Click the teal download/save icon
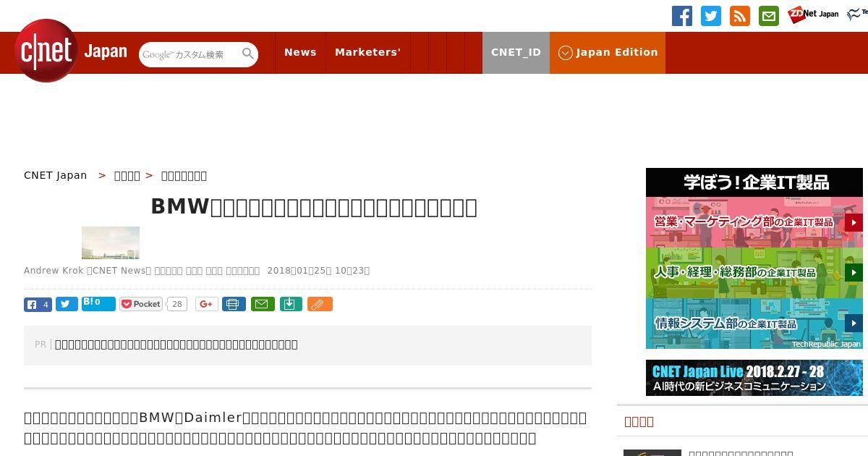 [x=290, y=305]
